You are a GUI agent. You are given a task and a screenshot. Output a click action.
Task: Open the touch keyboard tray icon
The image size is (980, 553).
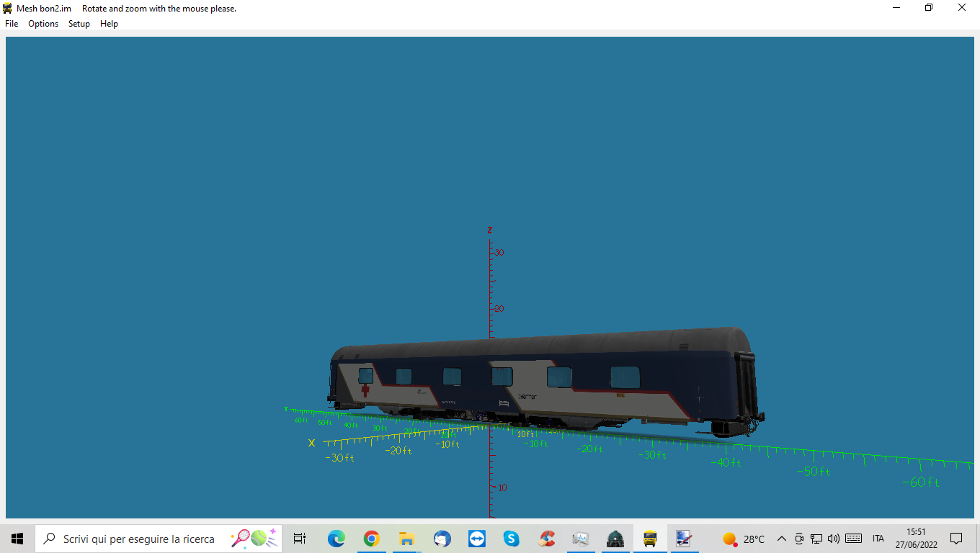854,539
